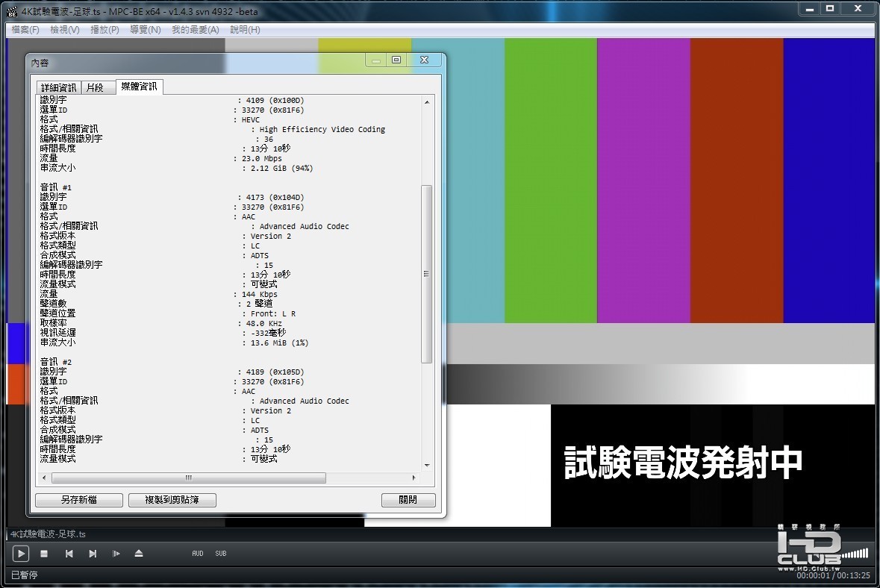880x588 pixels.
Task: Click the file name 4K試驗電波-足球.ts label
Action: (48, 534)
